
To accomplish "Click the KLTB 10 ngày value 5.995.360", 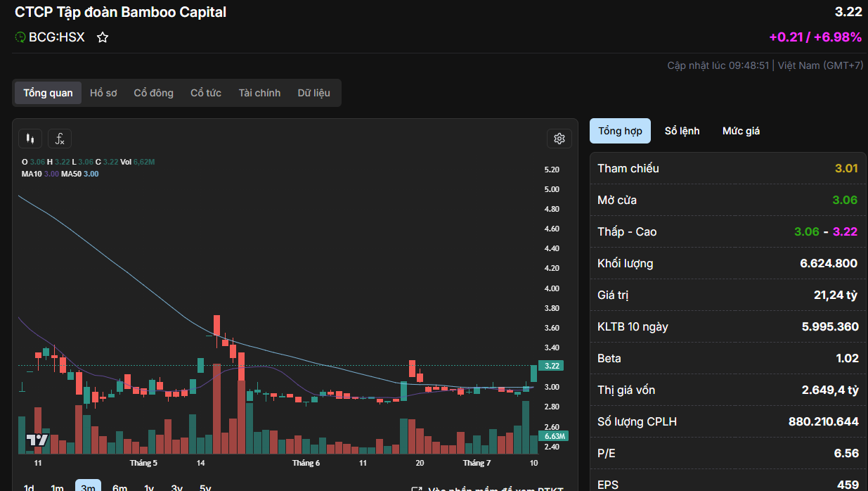I will (x=830, y=326).
